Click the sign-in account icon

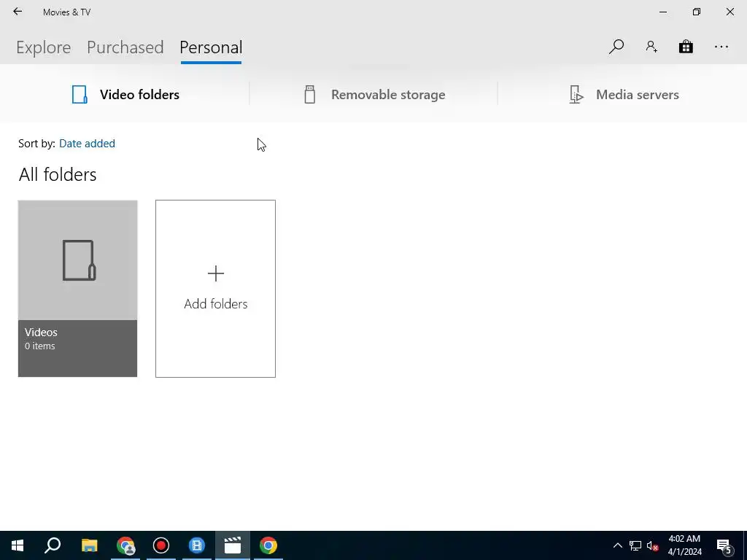point(651,47)
